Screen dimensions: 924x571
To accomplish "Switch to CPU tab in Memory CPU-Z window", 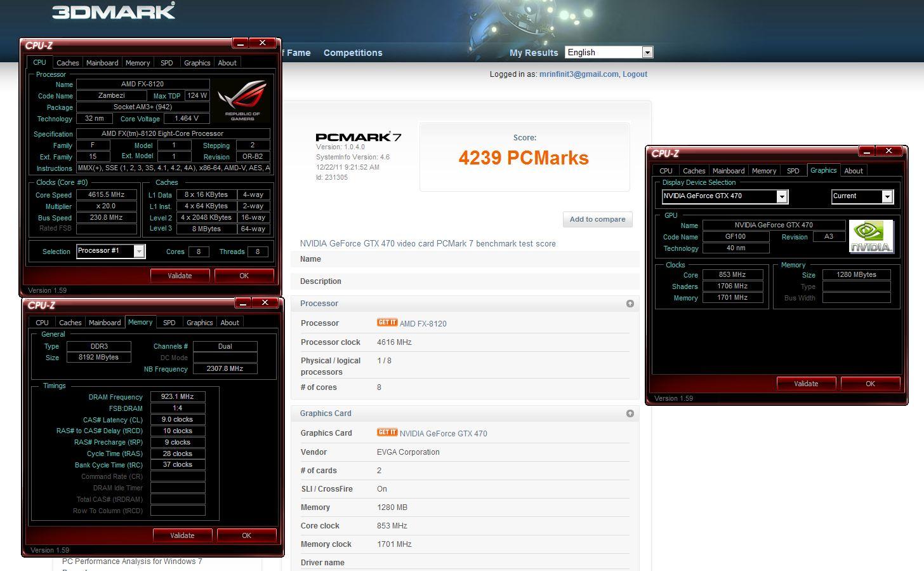I will click(x=42, y=323).
